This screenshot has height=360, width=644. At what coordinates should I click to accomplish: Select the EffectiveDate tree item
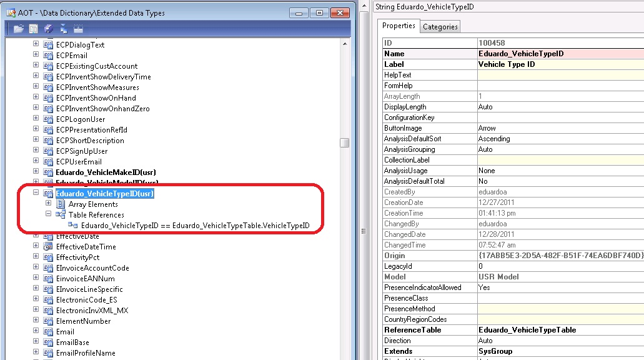point(77,236)
